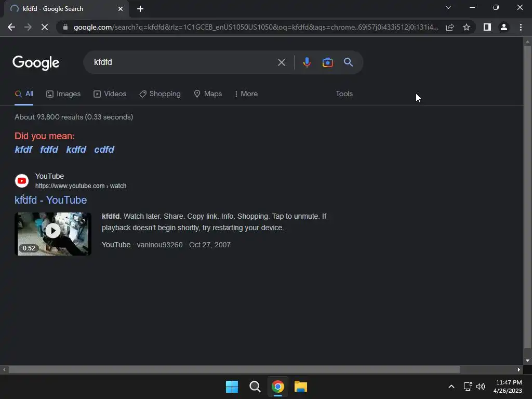Click suggestion kdfd
The width and height of the screenshot is (532, 399).
click(x=76, y=150)
